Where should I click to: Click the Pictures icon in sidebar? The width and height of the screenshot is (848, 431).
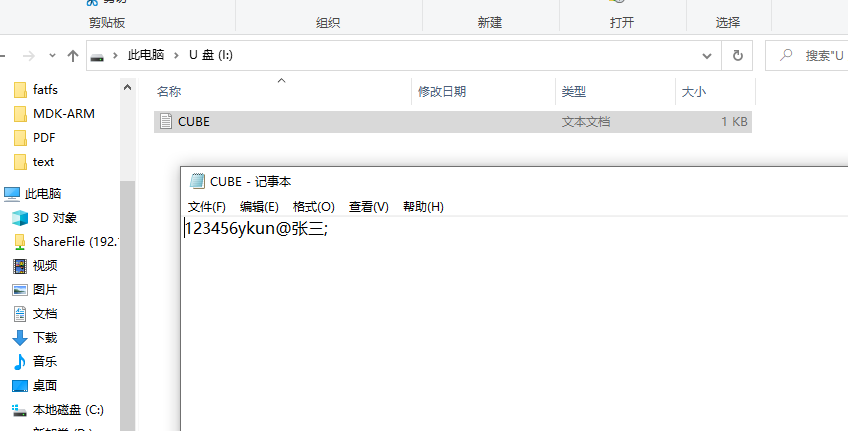pyautogui.click(x=20, y=290)
